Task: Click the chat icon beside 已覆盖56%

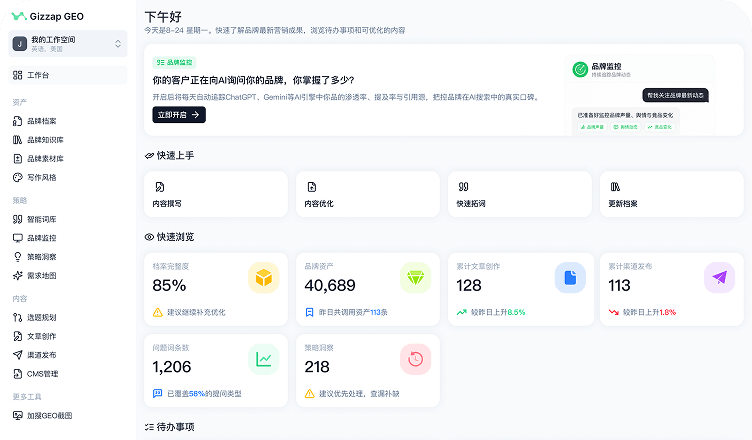Action: (157, 393)
